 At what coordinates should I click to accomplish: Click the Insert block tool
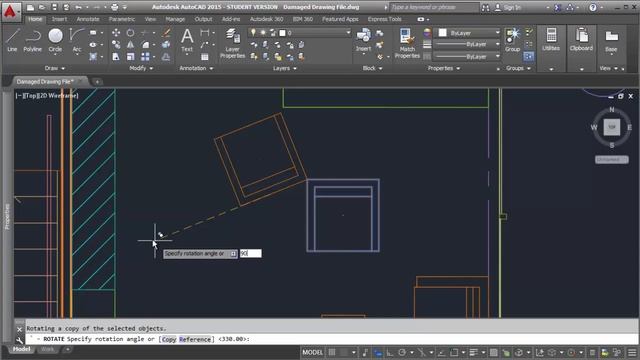363,40
